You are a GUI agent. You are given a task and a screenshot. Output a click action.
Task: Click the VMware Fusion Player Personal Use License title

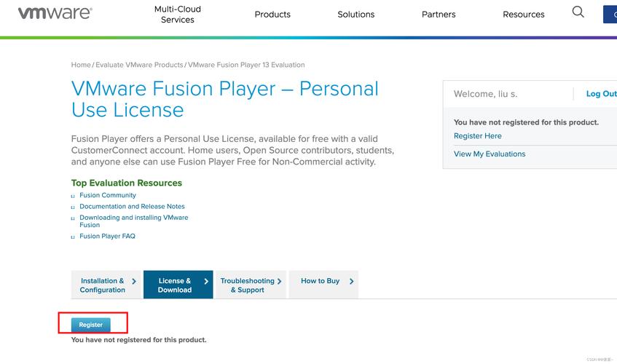tap(224, 99)
